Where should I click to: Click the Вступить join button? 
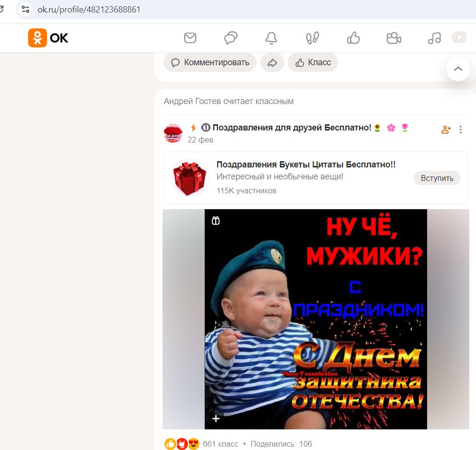[437, 178]
